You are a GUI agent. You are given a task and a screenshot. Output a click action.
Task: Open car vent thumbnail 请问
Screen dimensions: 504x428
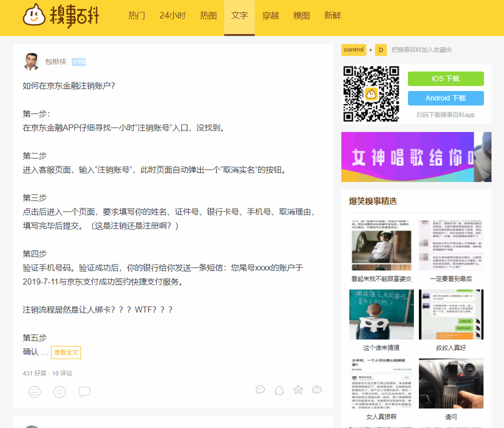(x=451, y=383)
